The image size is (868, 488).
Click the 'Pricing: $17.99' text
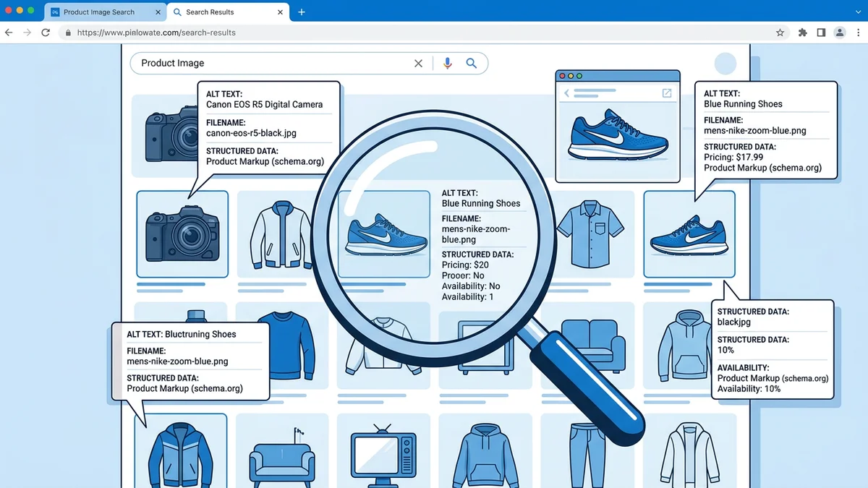pyautogui.click(x=735, y=157)
